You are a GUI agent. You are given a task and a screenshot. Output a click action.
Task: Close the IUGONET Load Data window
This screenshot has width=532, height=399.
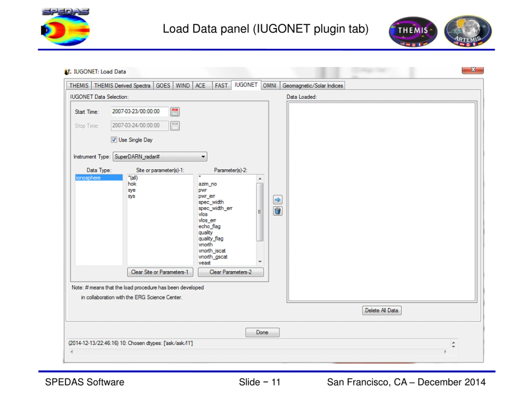473,70
